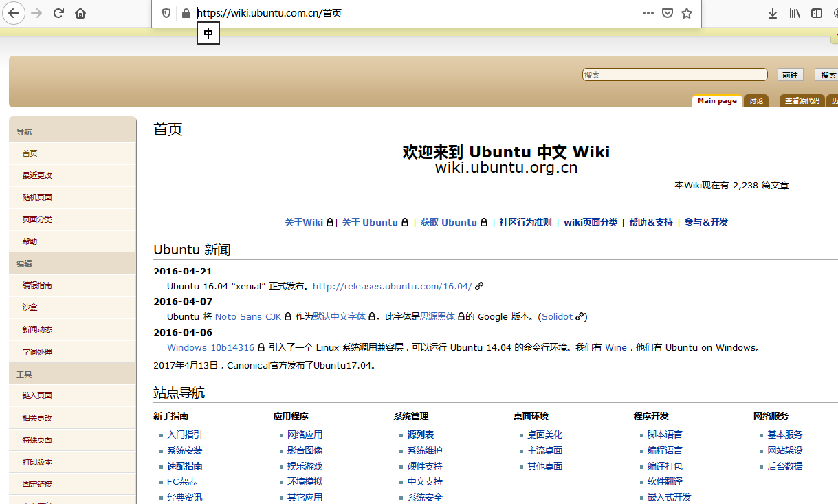Open 最近更改 recent changes in sidebar
838x504 pixels.
pyautogui.click(x=37, y=175)
